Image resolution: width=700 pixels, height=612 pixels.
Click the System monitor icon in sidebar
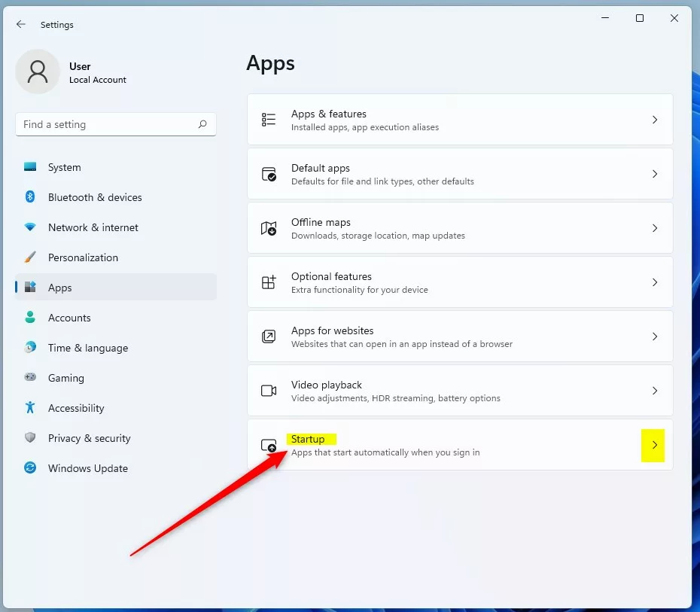pos(30,167)
